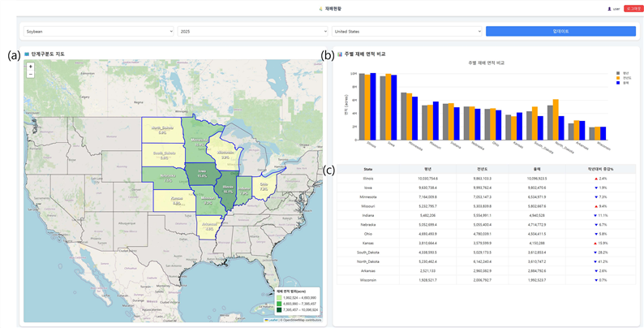Click the choropleth map title icon
The image size is (644, 328).
tap(27, 54)
